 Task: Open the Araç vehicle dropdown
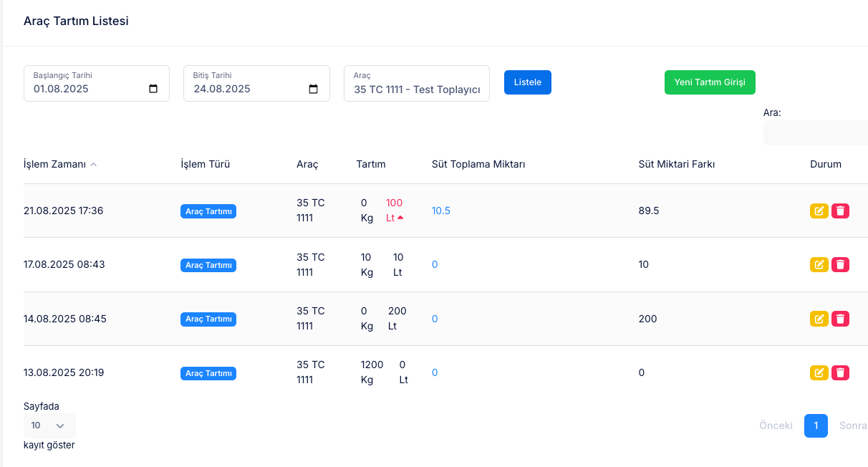(417, 90)
